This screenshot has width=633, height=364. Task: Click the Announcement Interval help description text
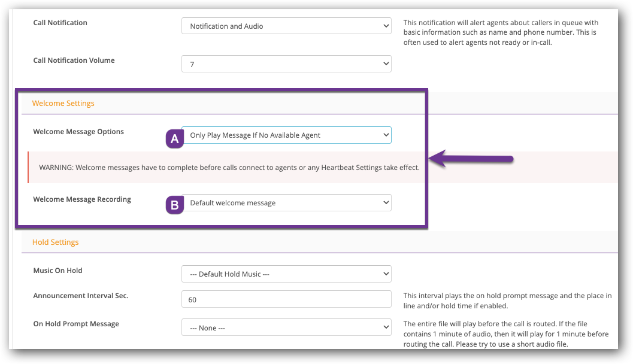(x=507, y=301)
